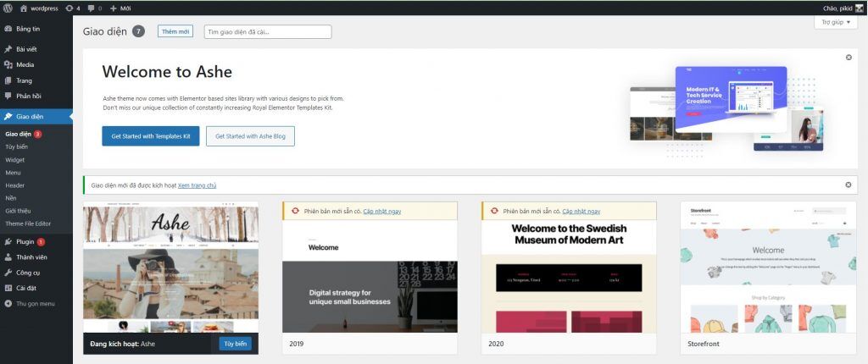Viewport: 868px width, 364px height.
Task: Click Cập nhật ngay on 2019 theme
Action: [x=382, y=212]
